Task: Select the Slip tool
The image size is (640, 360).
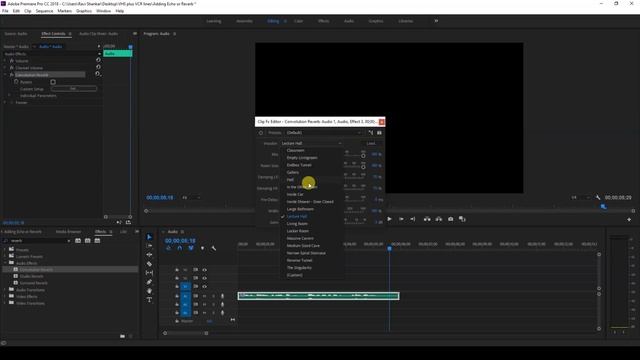Action: click(x=149, y=273)
